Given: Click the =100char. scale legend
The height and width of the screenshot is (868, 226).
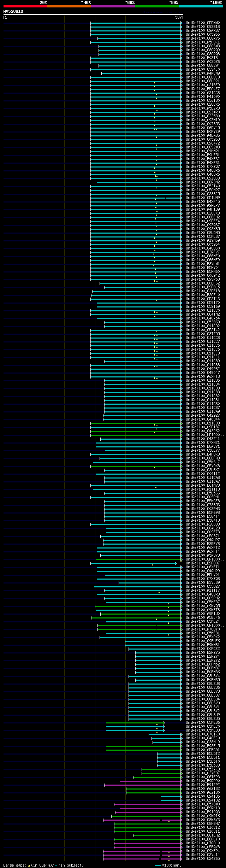Looking at the screenshot, I should tap(168, 865).
